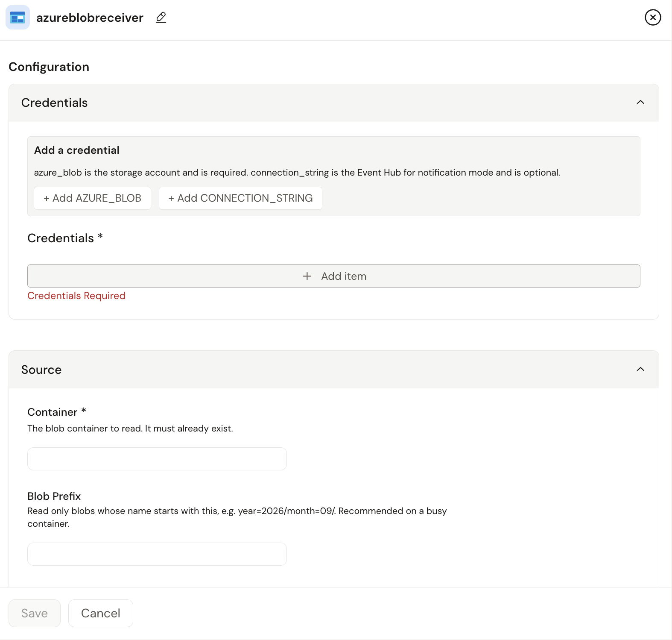672x640 pixels.
Task: Collapse the Source section chevron
Action: [640, 369]
